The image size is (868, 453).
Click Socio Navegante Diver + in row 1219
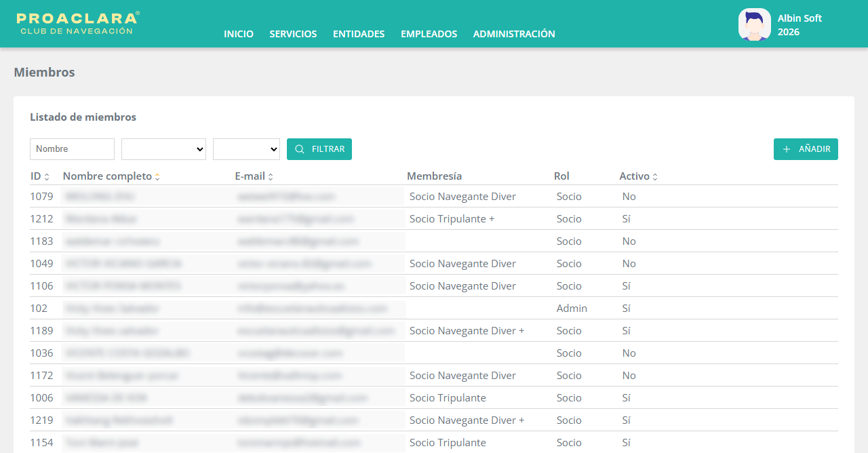coord(467,420)
